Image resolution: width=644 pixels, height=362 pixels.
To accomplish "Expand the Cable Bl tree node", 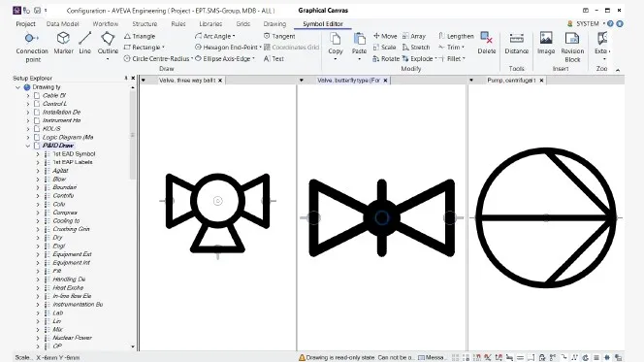I will tap(28, 95).
